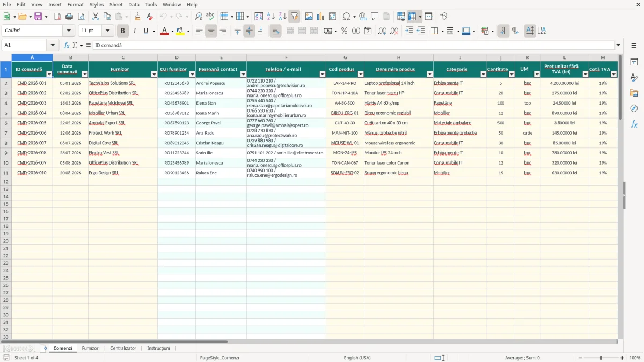Click yellow background color swatch
This screenshot has width=644, height=362.
[180, 31]
